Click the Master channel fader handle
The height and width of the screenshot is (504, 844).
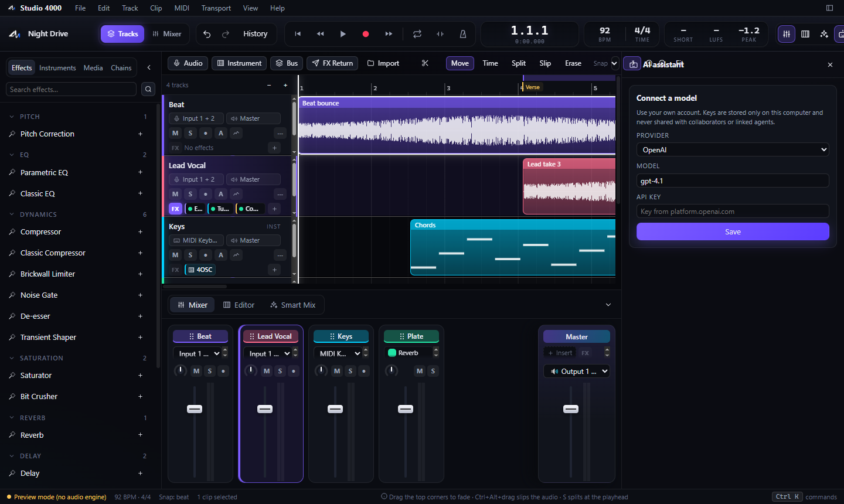pyautogui.click(x=571, y=409)
